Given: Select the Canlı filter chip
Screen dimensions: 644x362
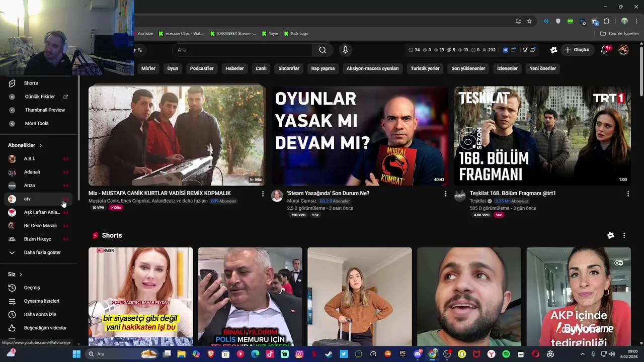Looking at the screenshot, I should click(x=261, y=68).
